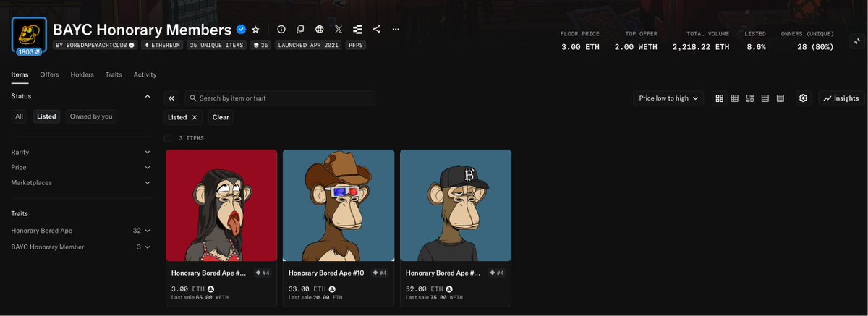
Task: Click the PFPS category tag
Action: 355,45
